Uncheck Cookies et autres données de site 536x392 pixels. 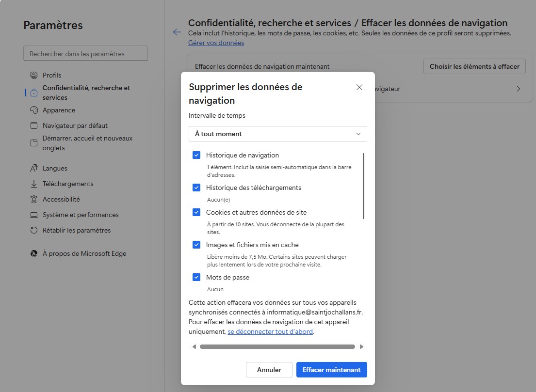coord(196,212)
